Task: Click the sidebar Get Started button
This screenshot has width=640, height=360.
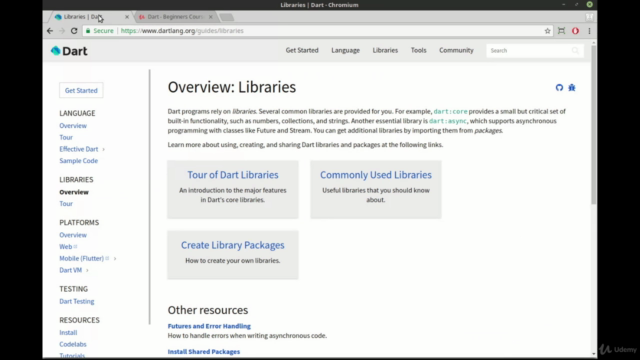Action: 81,90
